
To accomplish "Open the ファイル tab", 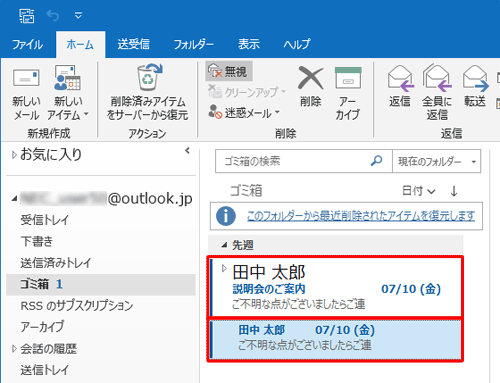I will 28,44.
